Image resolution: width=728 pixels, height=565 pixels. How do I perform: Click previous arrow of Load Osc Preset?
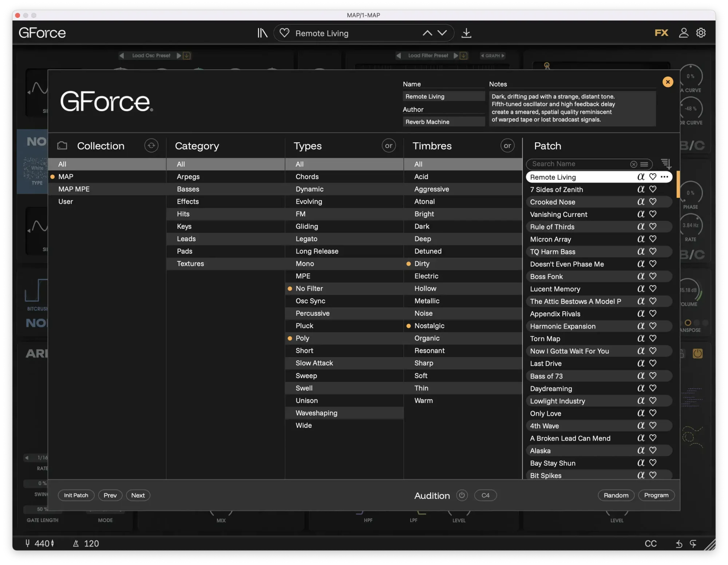(x=122, y=56)
